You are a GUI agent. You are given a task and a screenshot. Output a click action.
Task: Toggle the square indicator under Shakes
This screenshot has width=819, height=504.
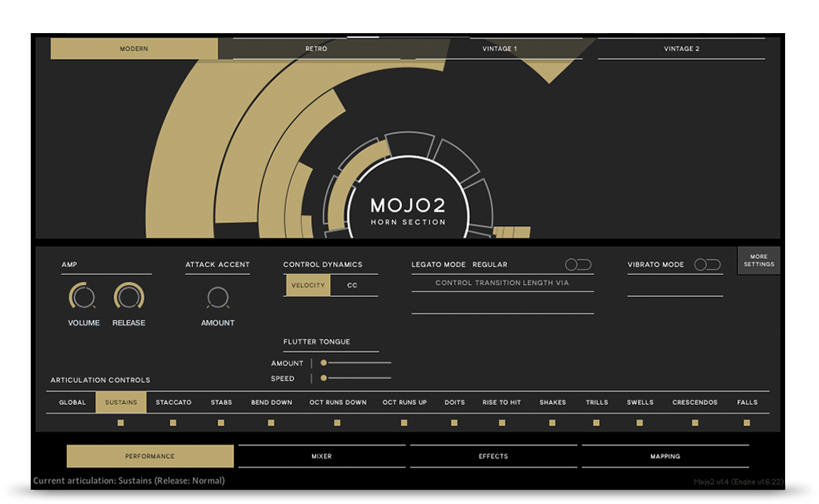(x=552, y=423)
